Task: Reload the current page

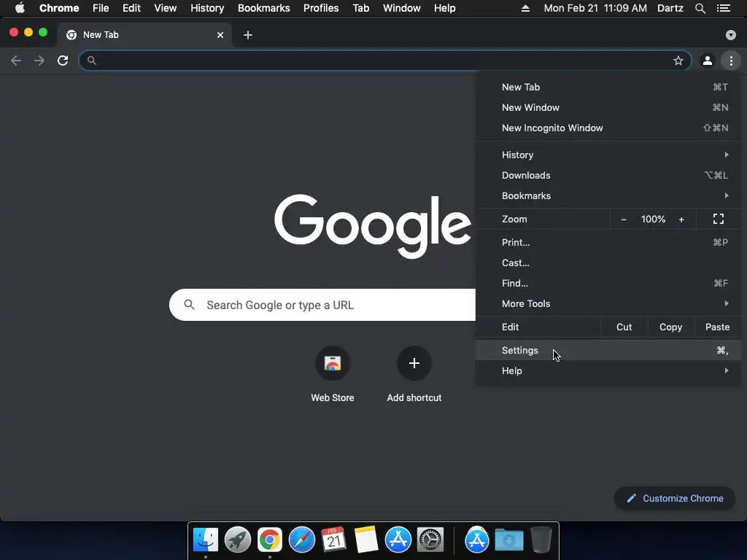Action: click(63, 61)
